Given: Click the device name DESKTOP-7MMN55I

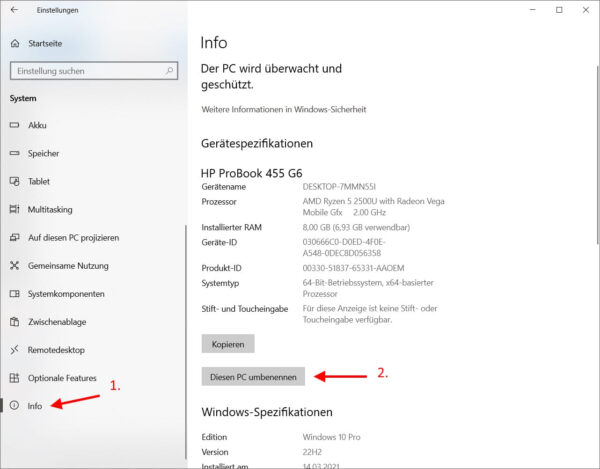Looking at the screenshot, I should click(x=339, y=187).
